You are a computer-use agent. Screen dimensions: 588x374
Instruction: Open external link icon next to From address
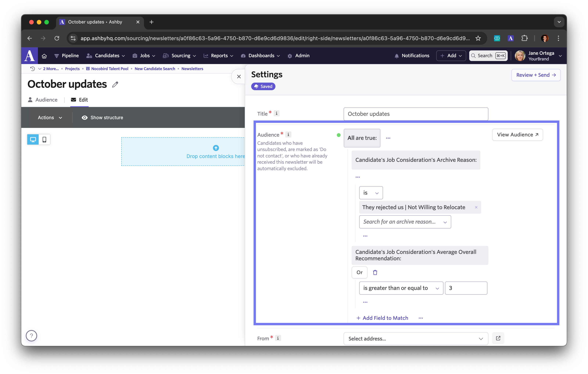498,338
